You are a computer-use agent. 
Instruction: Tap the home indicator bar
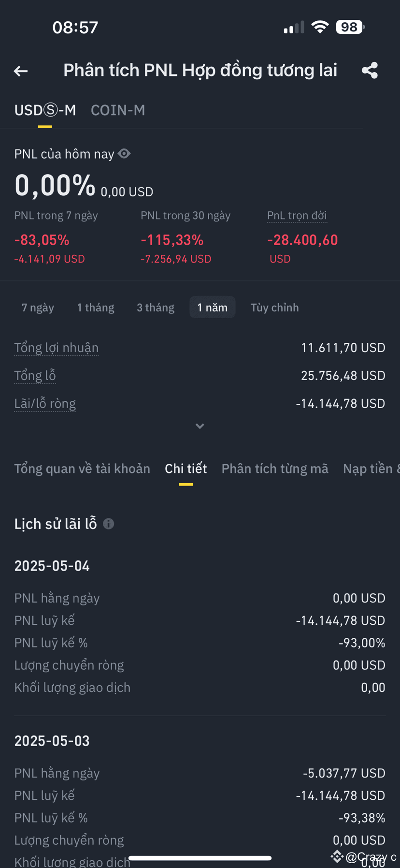[x=200, y=858]
